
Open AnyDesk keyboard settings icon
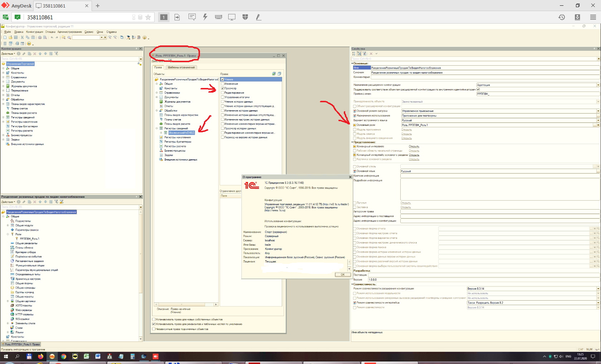tap(218, 17)
